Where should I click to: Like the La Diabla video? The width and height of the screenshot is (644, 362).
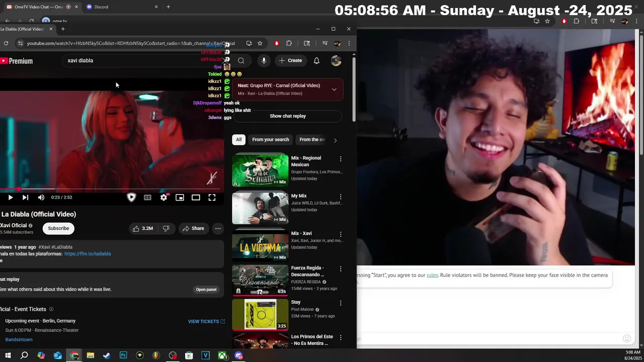pos(142,228)
